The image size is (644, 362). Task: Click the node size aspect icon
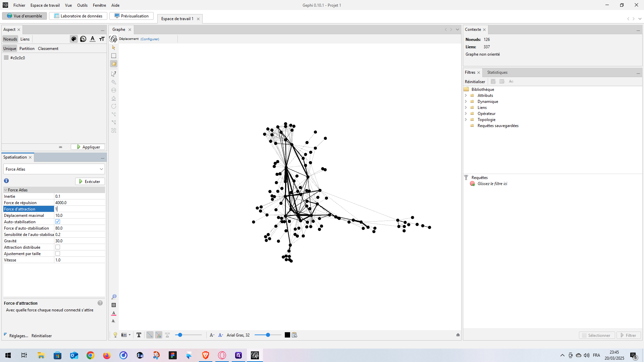(83, 39)
